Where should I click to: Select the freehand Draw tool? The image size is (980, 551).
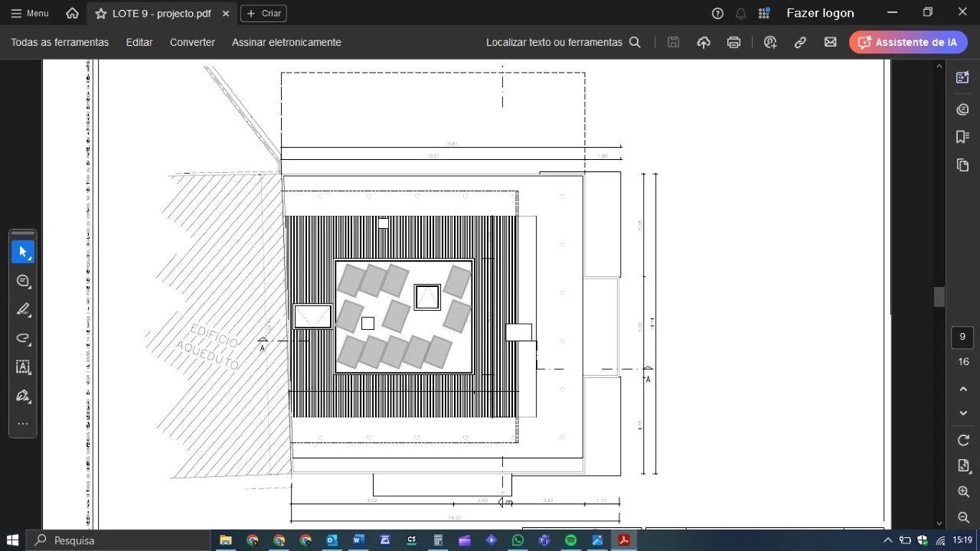23,339
